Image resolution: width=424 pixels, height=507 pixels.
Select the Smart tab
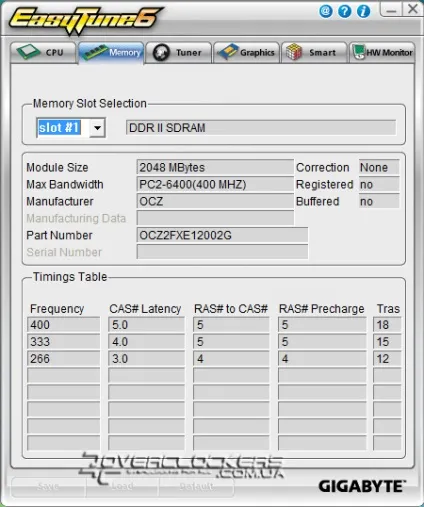(x=314, y=52)
